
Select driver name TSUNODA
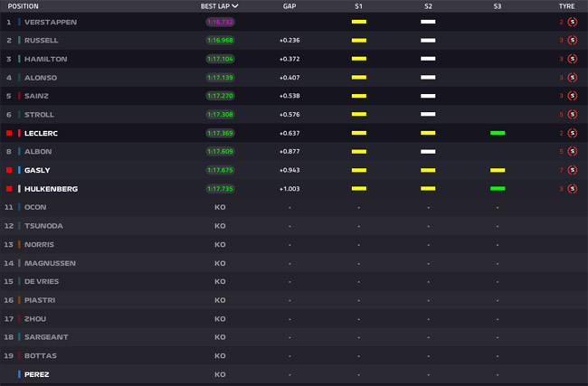(43, 226)
